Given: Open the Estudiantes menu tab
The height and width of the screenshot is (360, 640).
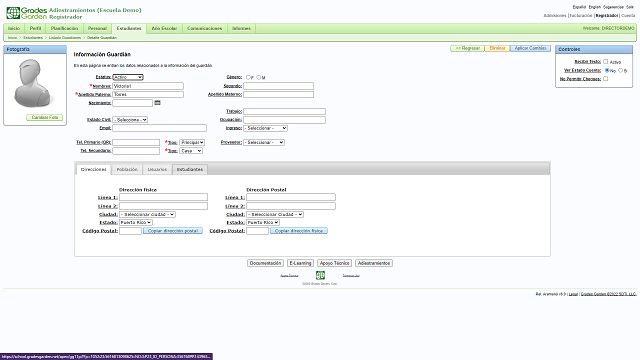Looking at the screenshot, I should (129, 28).
